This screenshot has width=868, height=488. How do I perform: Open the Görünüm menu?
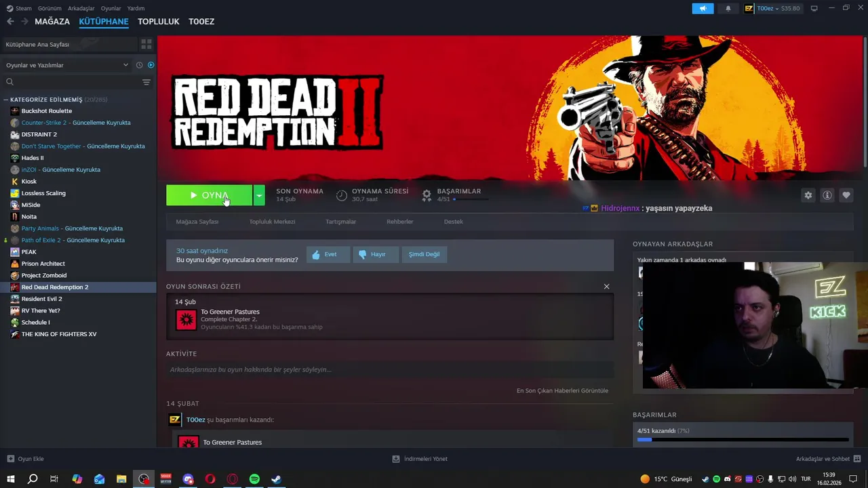point(50,8)
